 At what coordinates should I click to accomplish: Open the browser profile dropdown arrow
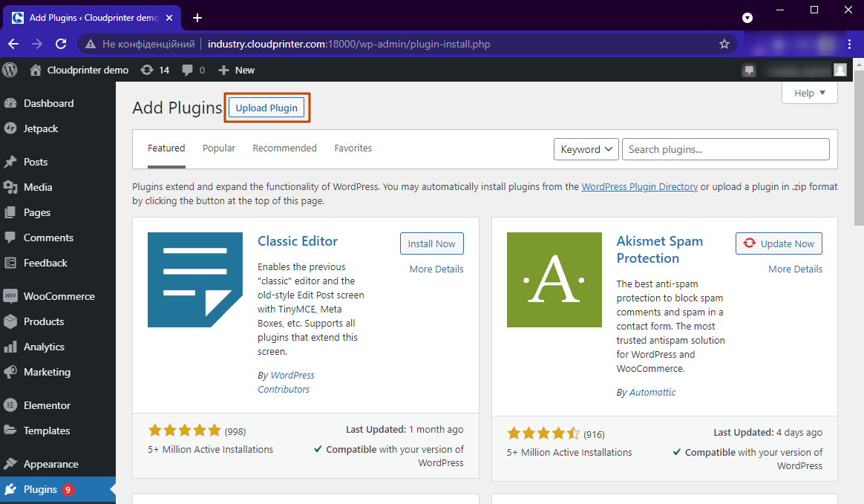tap(747, 18)
